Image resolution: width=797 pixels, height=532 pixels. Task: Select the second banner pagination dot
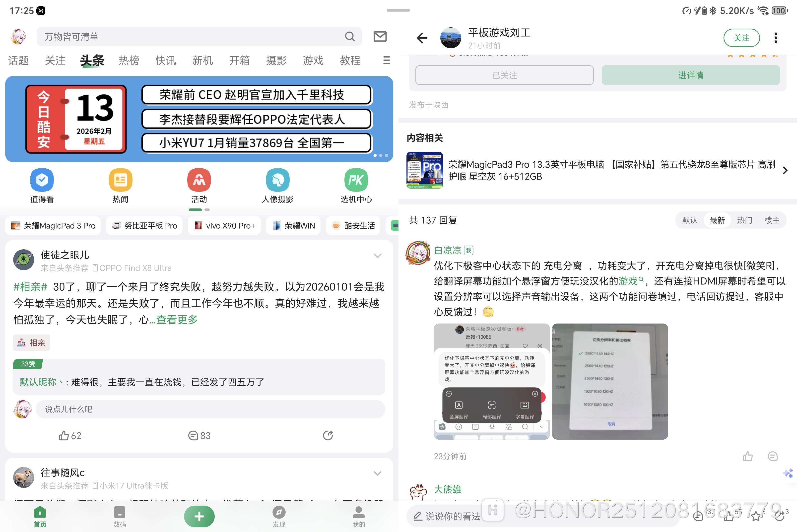pyautogui.click(x=381, y=155)
